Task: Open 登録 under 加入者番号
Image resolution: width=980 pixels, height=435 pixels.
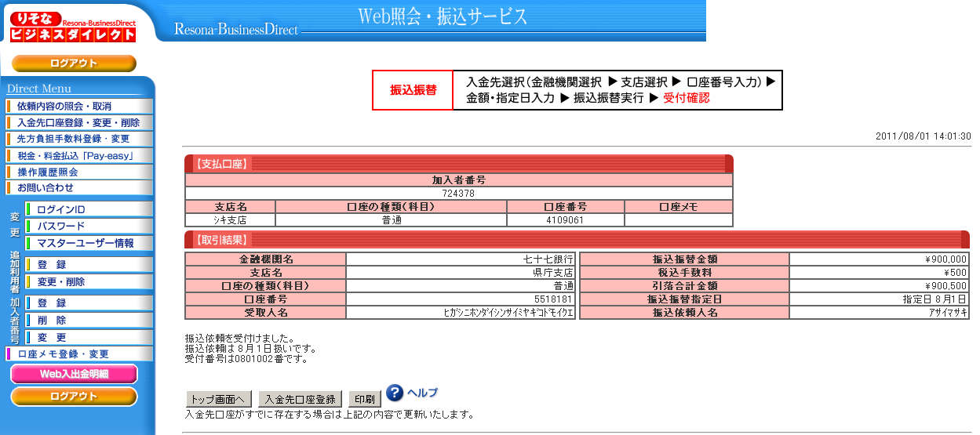Action: click(x=89, y=303)
